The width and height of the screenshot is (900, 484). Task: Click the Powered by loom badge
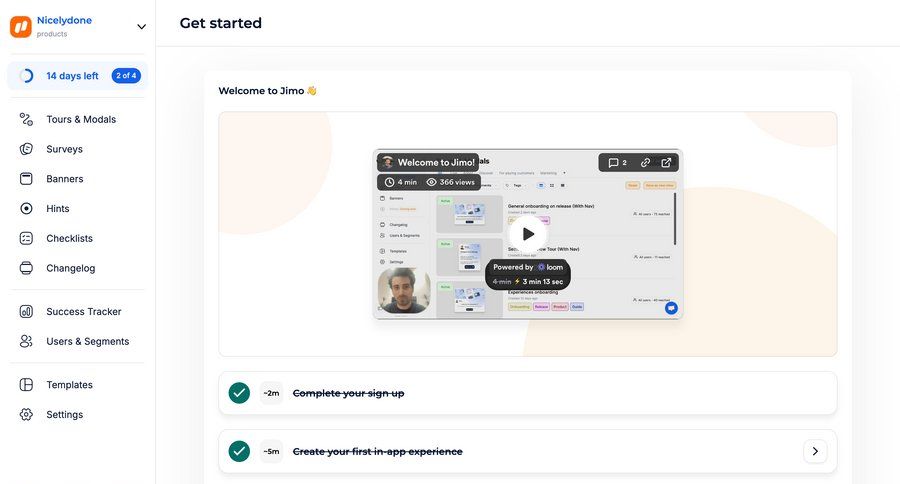click(528, 267)
